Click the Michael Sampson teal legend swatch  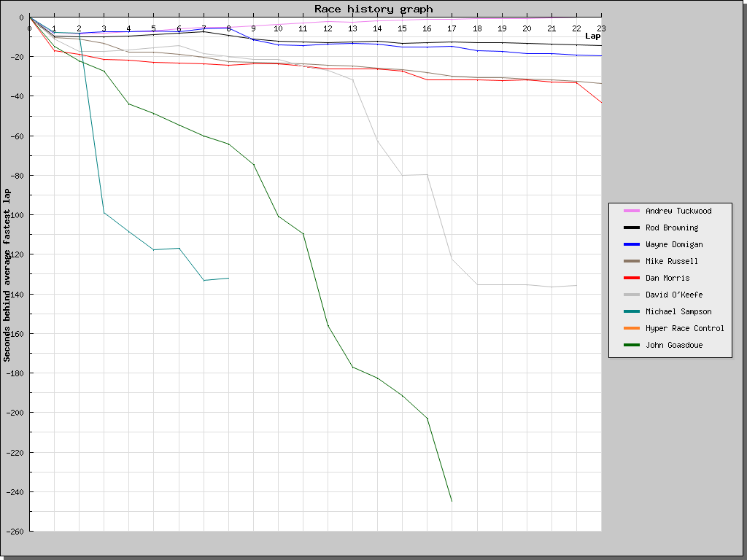[x=632, y=311]
